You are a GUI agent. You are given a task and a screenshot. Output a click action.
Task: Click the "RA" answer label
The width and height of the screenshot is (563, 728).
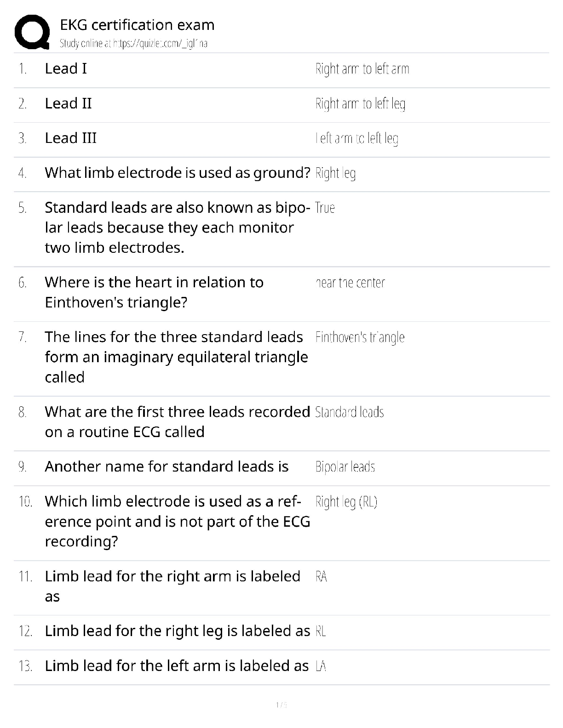pyautogui.click(x=321, y=577)
